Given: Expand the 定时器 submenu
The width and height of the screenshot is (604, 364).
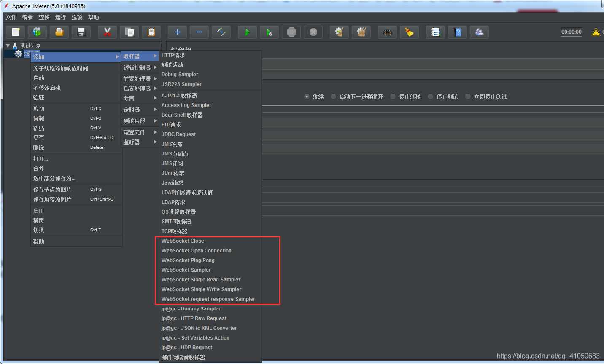Looking at the screenshot, I should click(x=140, y=110).
